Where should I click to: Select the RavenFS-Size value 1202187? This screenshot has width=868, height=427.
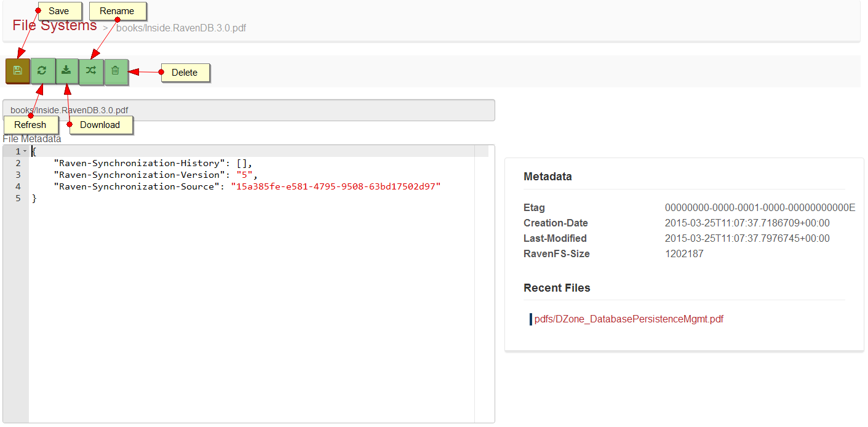684,254
